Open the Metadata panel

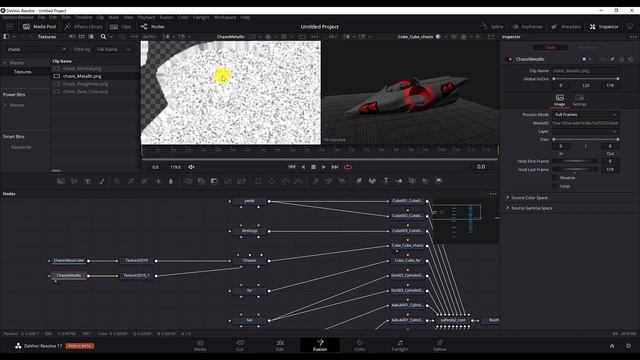pos(566,27)
